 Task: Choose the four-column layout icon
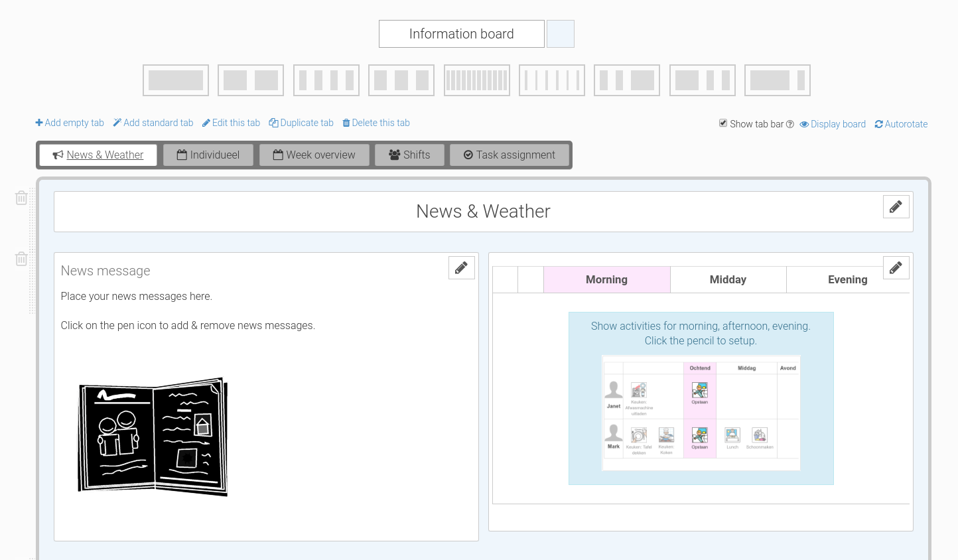326,80
